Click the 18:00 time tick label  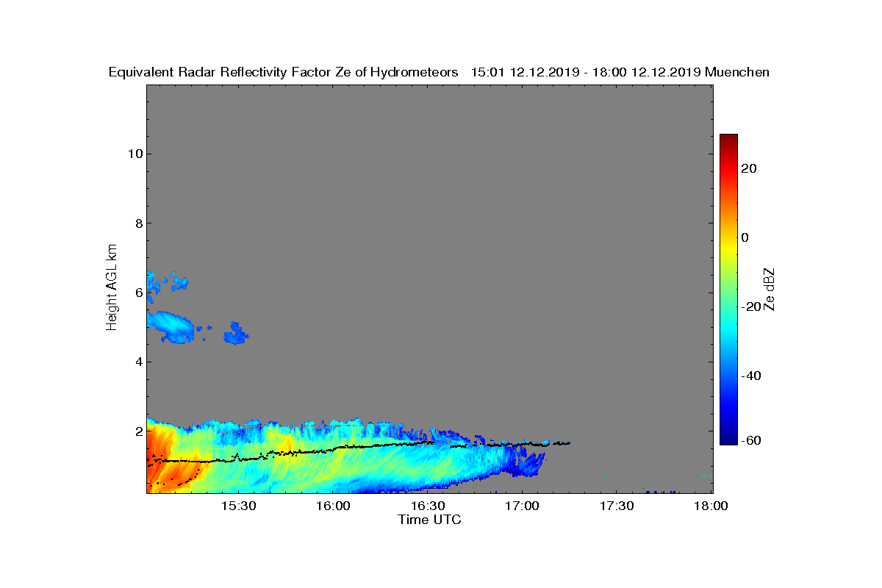coord(711,506)
